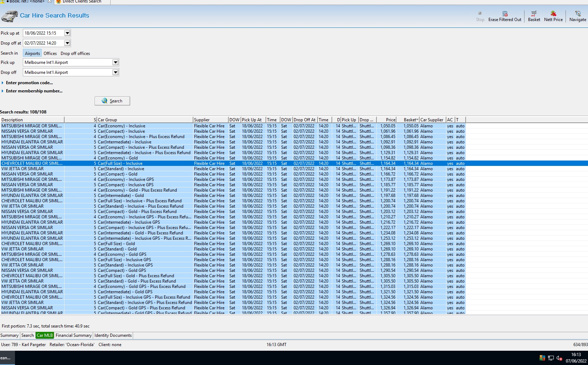Click the 'Search results: 108/108' label
588x365 pixels.
click(23, 112)
